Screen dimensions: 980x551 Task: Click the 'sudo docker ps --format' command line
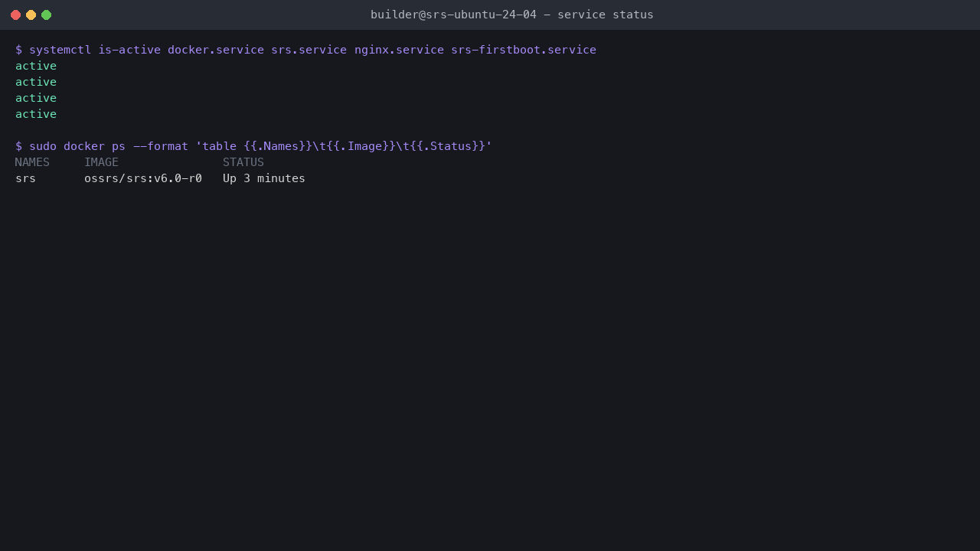click(253, 146)
